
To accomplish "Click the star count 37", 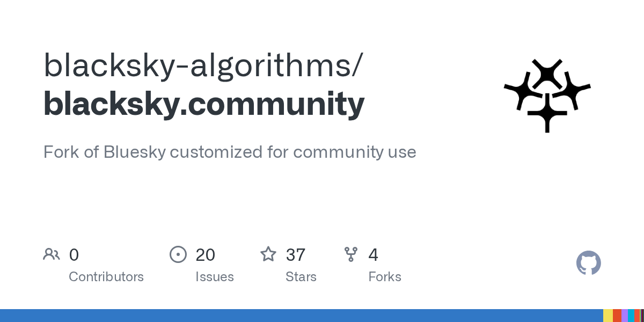I will (296, 255).
